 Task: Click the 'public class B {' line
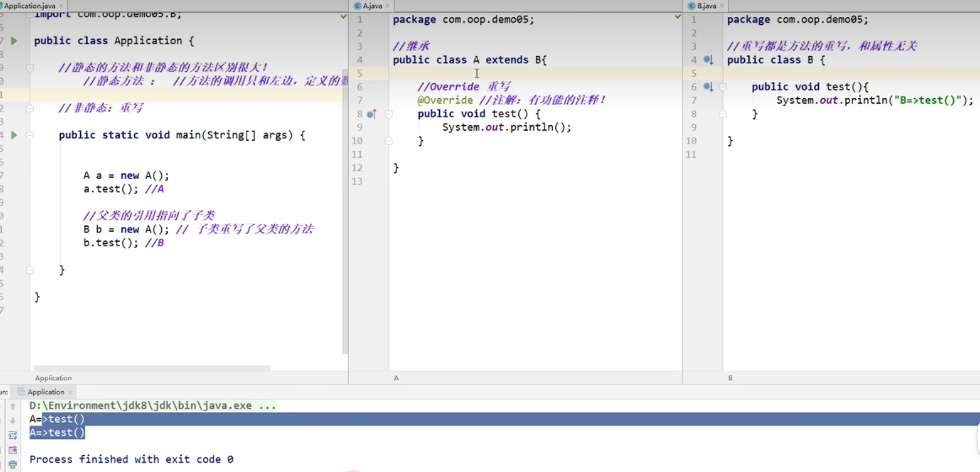click(x=776, y=59)
